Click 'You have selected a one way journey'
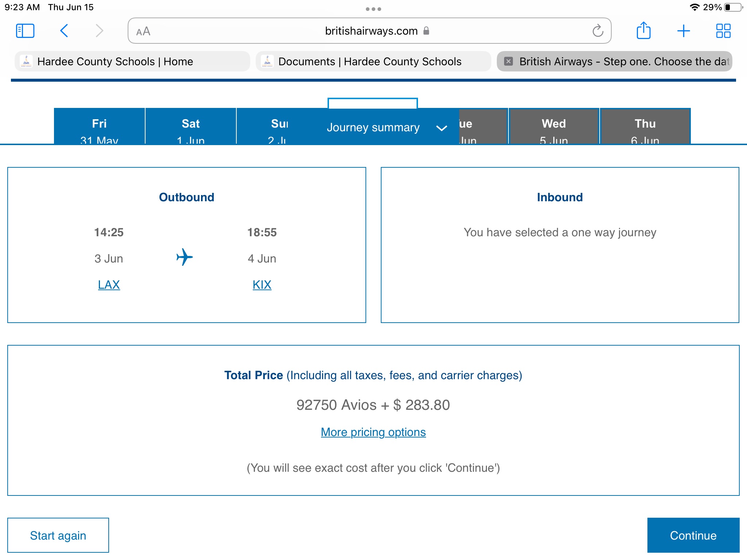The height and width of the screenshot is (560, 747). [x=560, y=232]
